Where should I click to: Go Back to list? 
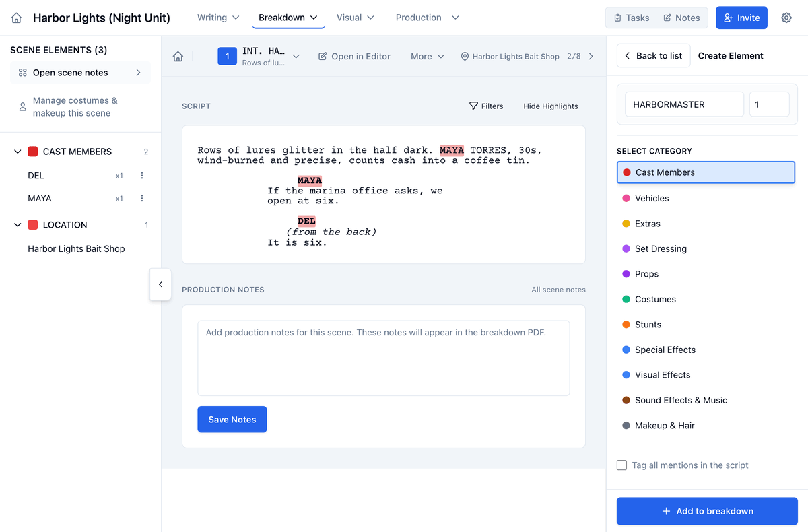(652, 56)
